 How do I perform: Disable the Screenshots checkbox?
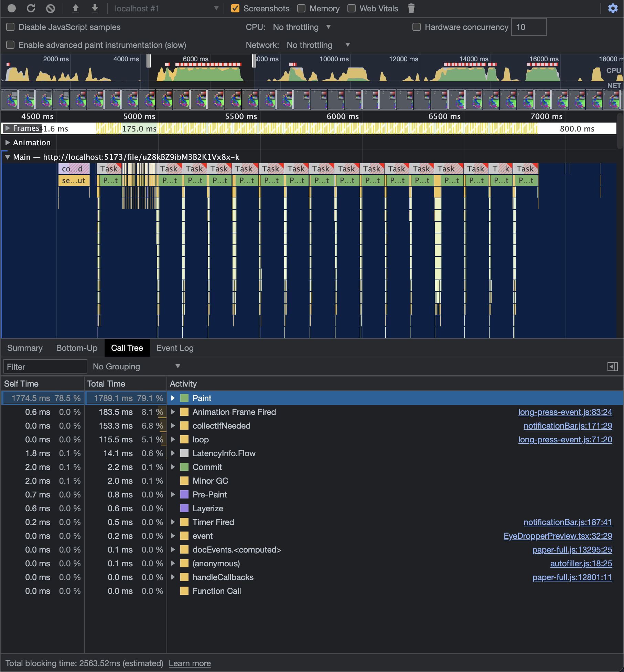click(x=235, y=8)
